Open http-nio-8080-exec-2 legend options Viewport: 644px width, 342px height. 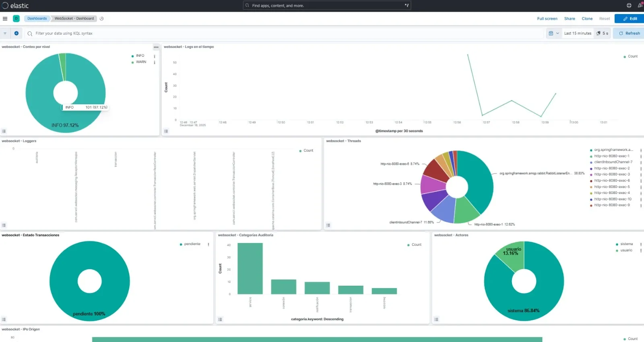coord(641,169)
